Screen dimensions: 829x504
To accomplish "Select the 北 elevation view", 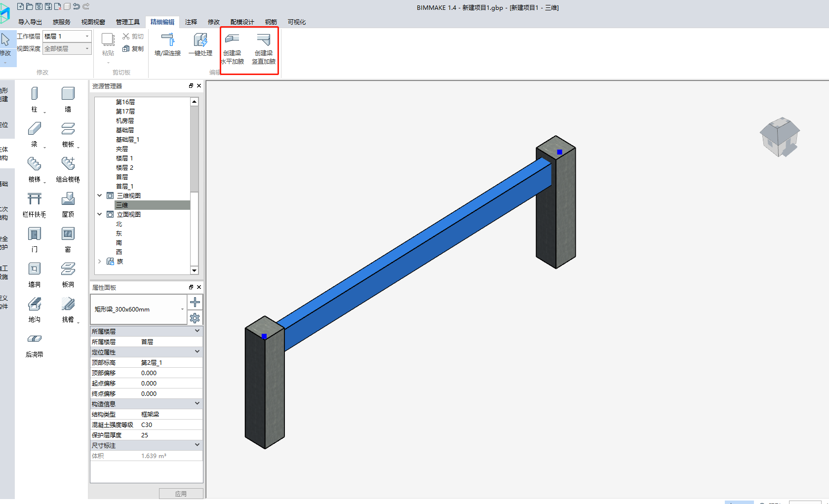I will [x=119, y=224].
